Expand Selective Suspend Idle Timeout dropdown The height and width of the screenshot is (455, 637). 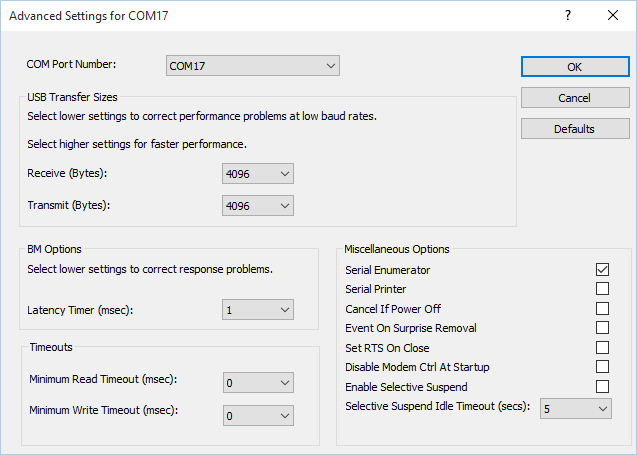(x=575, y=408)
